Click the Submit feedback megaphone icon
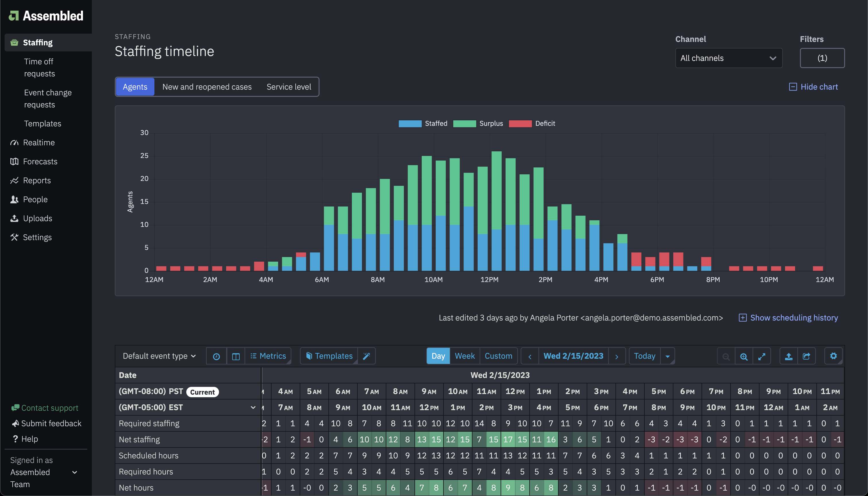This screenshot has width=868, height=496. point(16,423)
